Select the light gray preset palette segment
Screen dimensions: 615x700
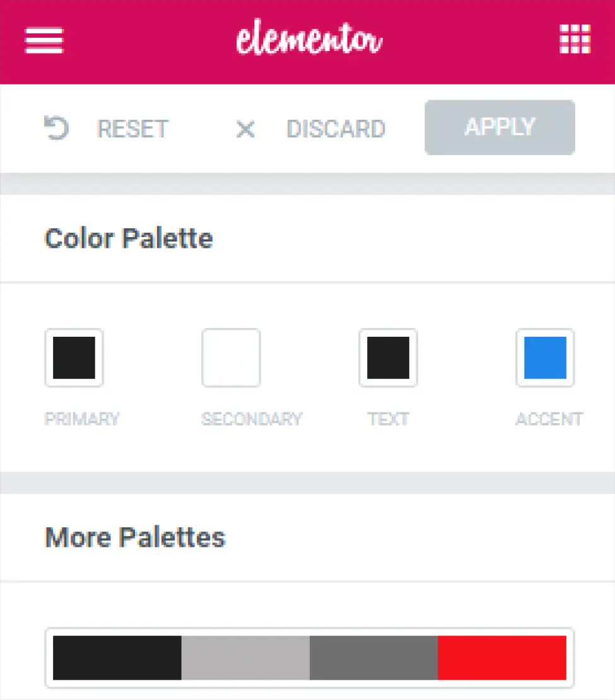(x=245, y=658)
